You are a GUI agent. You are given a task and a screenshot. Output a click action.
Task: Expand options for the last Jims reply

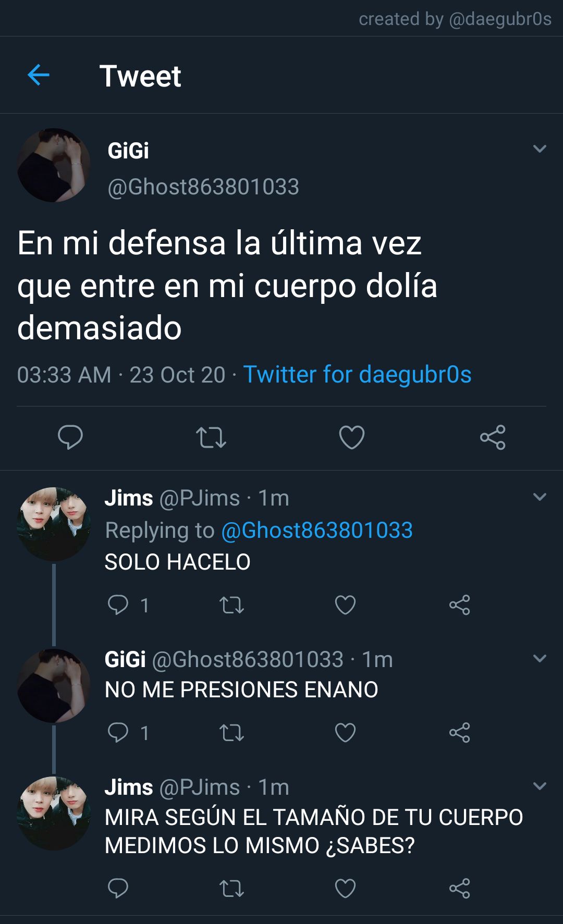(540, 786)
